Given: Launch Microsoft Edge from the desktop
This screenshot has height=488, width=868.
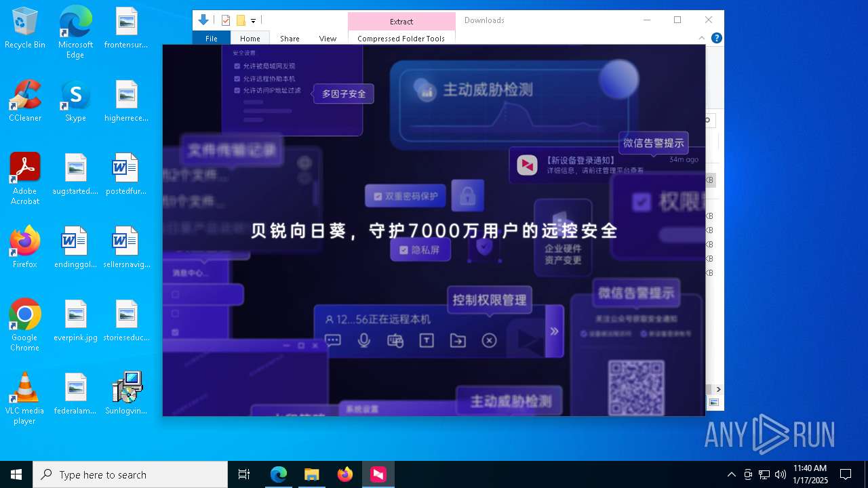Looking at the screenshot, I should click(75, 32).
